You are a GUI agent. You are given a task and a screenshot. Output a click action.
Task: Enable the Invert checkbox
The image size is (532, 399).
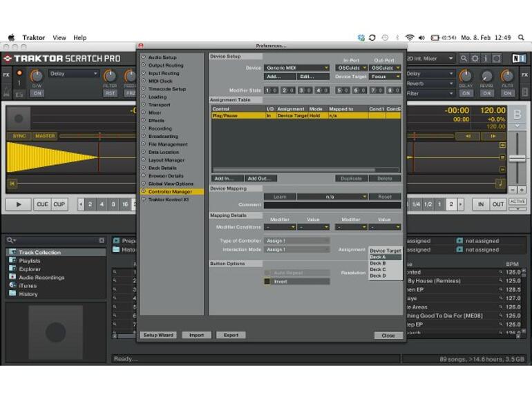tap(267, 282)
